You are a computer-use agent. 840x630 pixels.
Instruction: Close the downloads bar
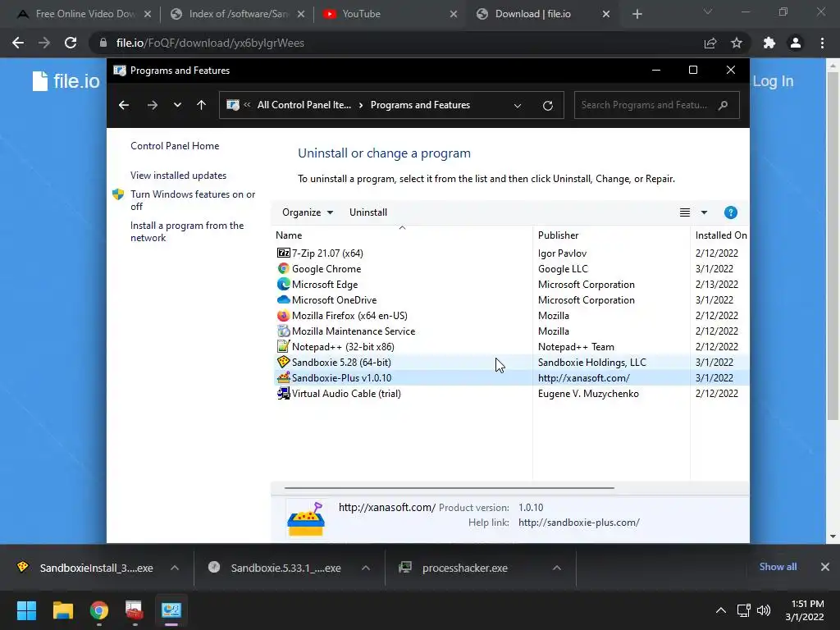[x=825, y=567]
